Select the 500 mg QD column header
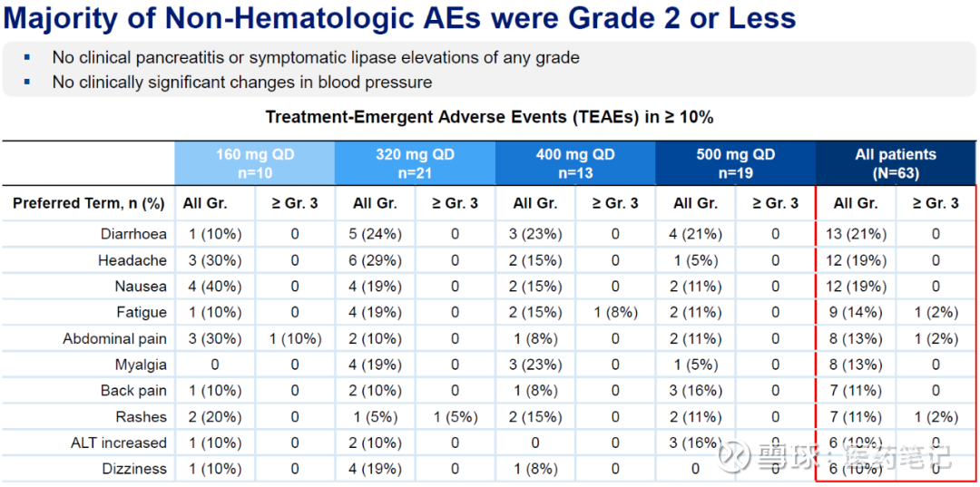The height and width of the screenshot is (487, 980). click(x=736, y=163)
